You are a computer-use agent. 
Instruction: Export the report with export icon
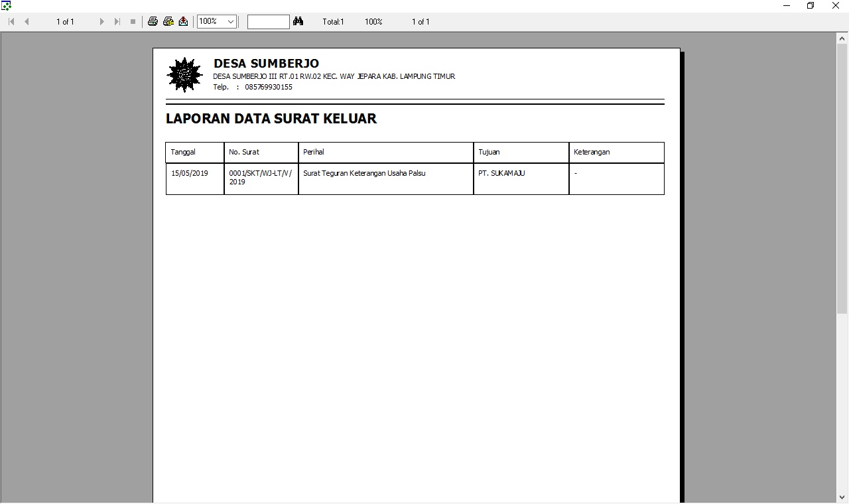click(184, 21)
